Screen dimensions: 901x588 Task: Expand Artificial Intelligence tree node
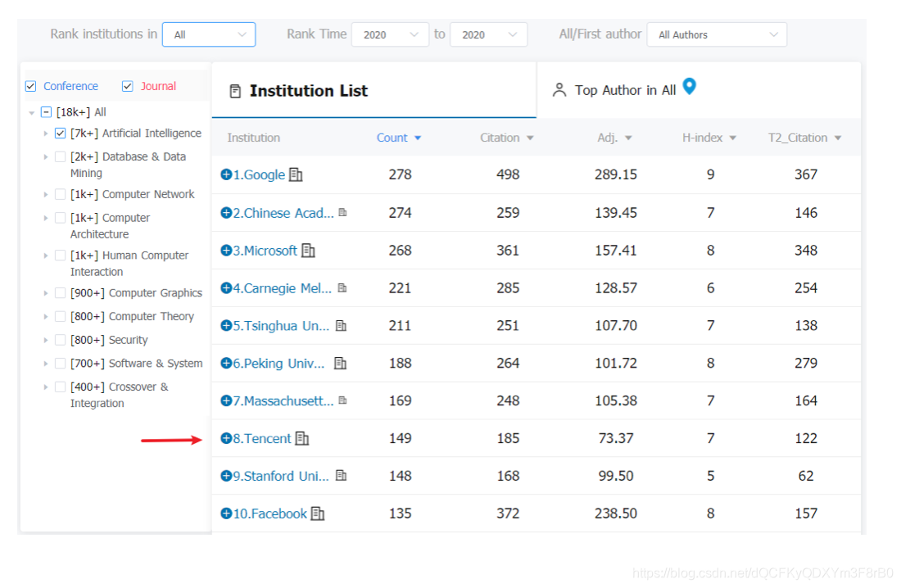click(x=45, y=133)
